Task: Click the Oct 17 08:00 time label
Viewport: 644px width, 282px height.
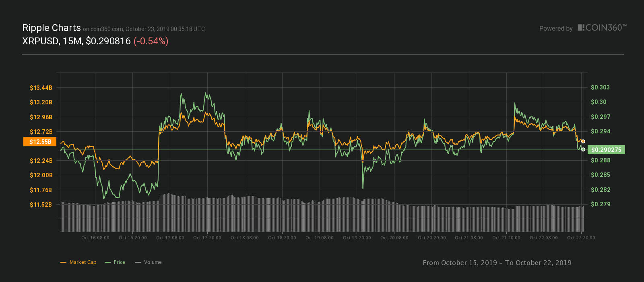Action: 170,238
